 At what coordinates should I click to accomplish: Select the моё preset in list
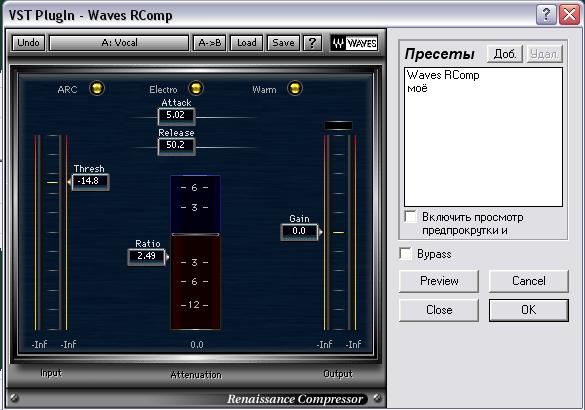417,88
